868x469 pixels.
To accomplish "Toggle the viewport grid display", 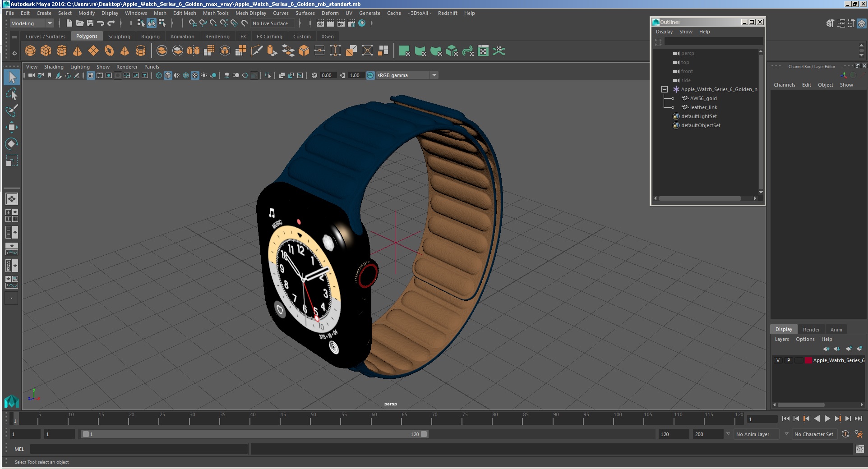I will (91, 75).
